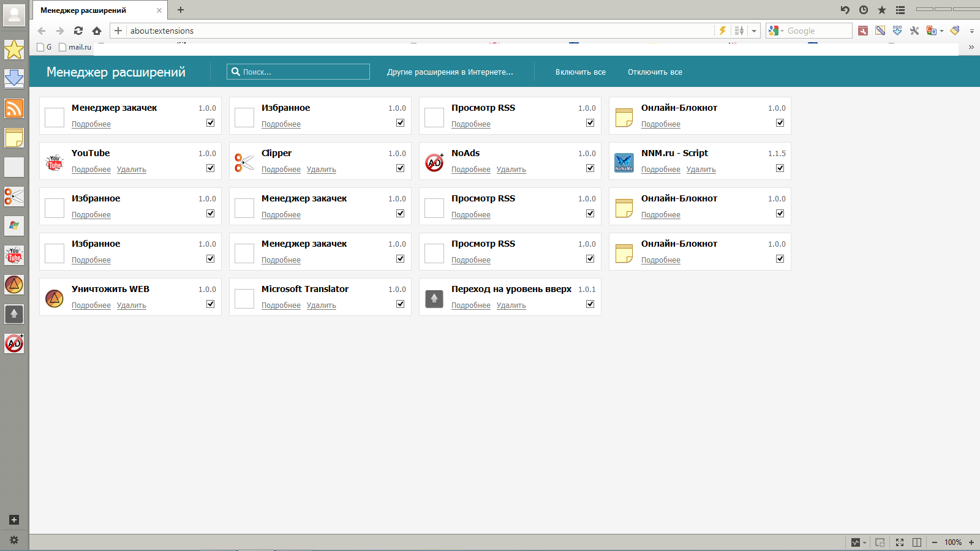Expand the bookmarks bar overflow chevron
Viewport: 980px width, 551px height.
971,47
